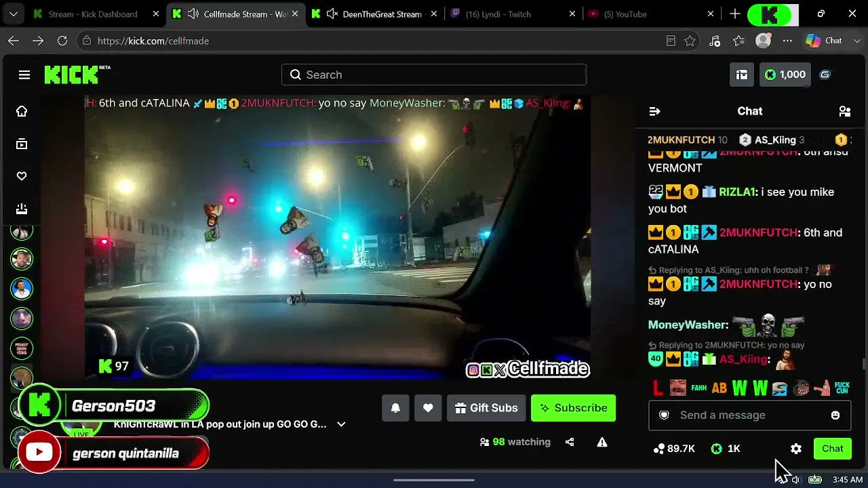The image size is (868, 488).
Task: Open the chat users list icon
Action: pos(845,111)
